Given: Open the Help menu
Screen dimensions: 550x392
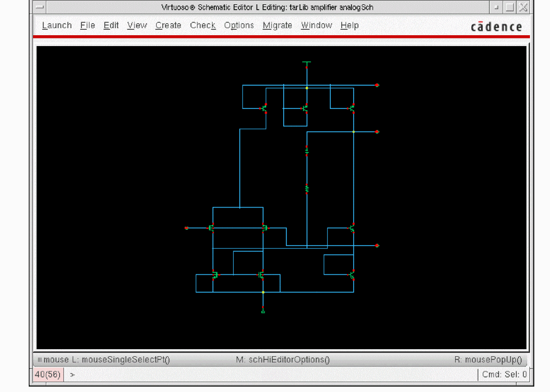Looking at the screenshot, I should pos(349,25).
